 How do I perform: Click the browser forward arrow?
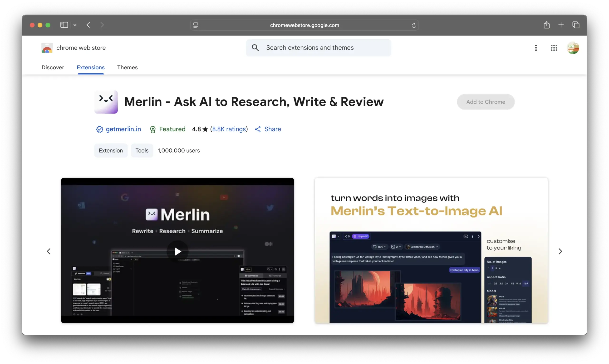(x=102, y=25)
